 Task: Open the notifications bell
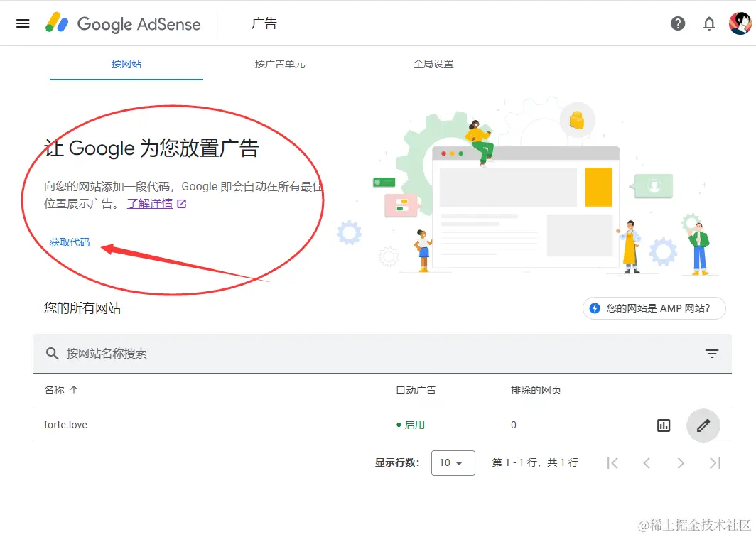709,23
